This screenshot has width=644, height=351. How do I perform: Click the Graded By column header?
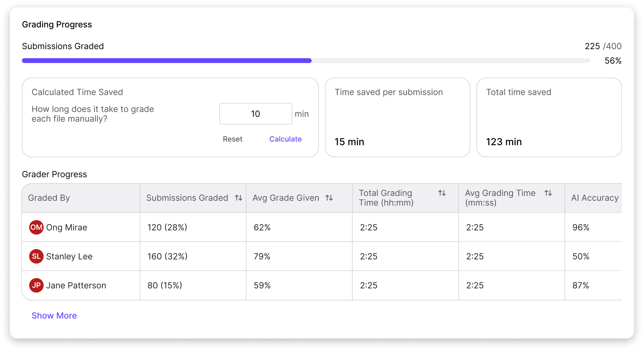(x=49, y=198)
